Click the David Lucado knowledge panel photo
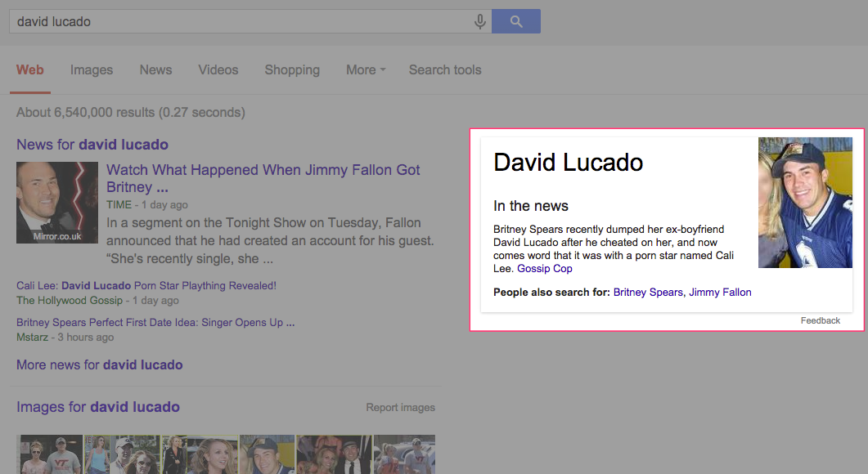This screenshot has width=868, height=474. (805, 203)
